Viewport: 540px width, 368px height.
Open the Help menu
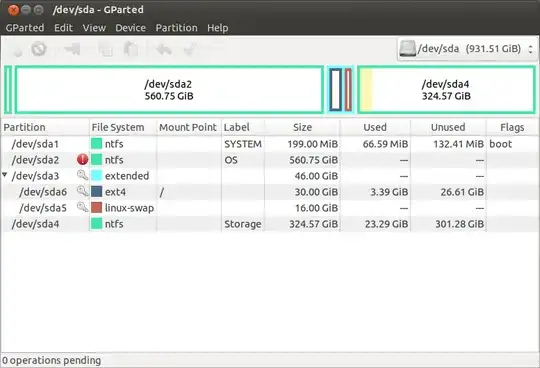(x=218, y=28)
